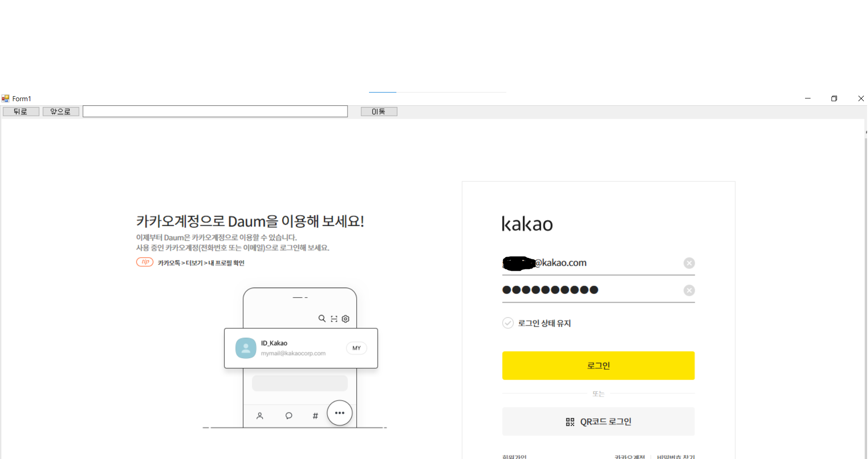Image resolution: width=868 pixels, height=459 pixels.
Task: Click the person icon on phone illustration
Action: point(260,416)
